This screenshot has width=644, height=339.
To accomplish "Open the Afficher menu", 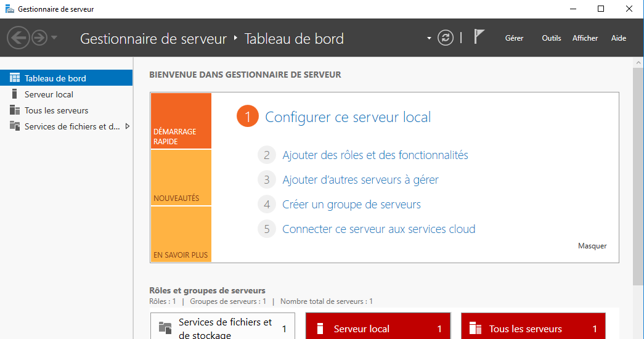I will pos(585,38).
